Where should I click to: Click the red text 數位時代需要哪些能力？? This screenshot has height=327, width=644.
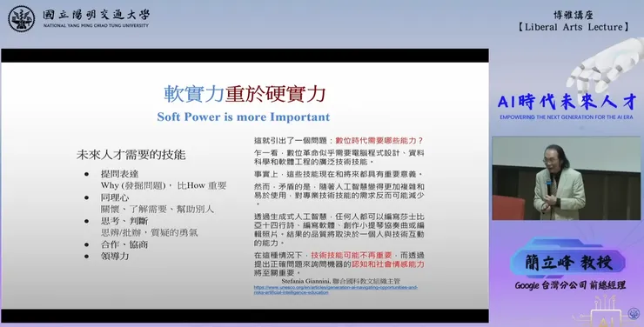click(x=379, y=140)
